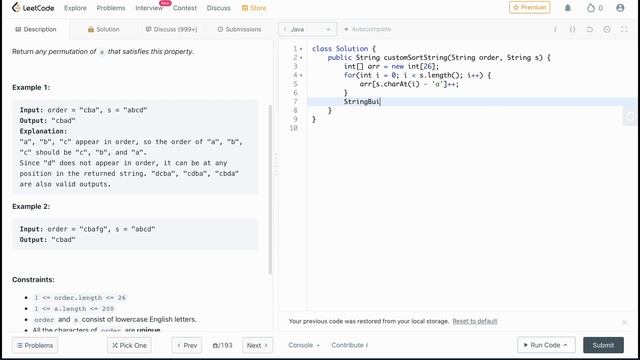
Task: Open the Discuss nav item
Action: [x=218, y=8]
